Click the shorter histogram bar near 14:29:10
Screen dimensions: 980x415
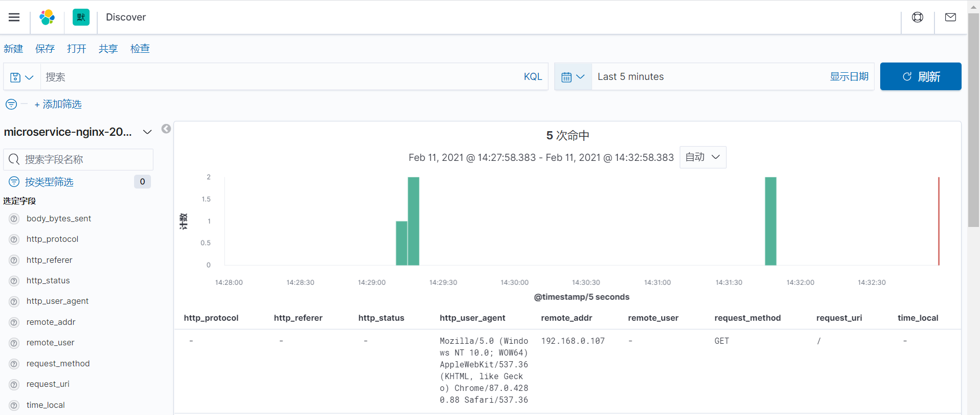click(x=402, y=243)
